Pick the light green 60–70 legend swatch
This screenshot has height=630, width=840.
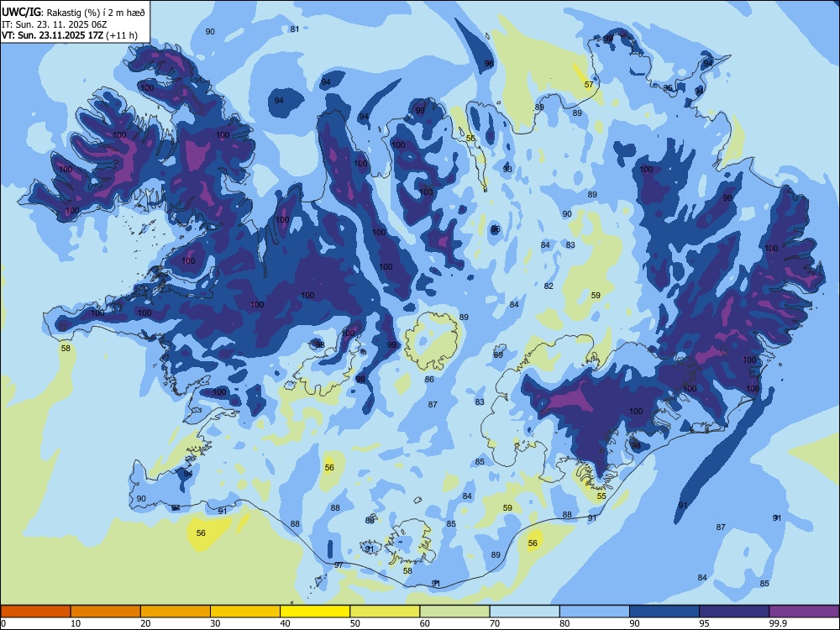click(x=454, y=612)
